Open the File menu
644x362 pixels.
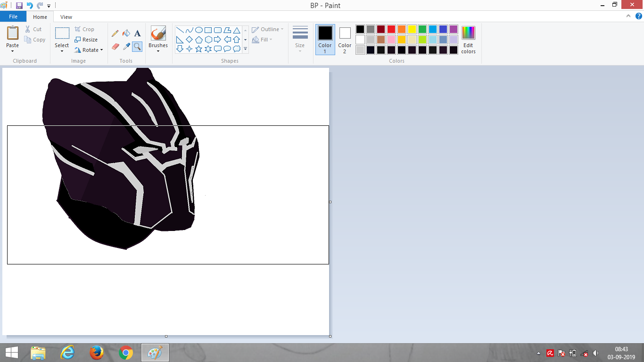13,16
